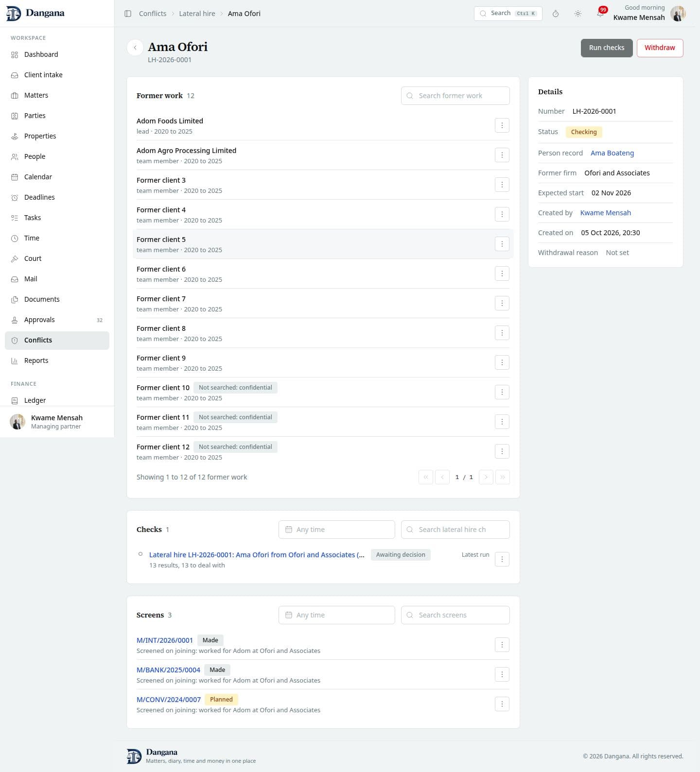Open the Approvals section
The height and width of the screenshot is (772, 700).
(57, 320)
